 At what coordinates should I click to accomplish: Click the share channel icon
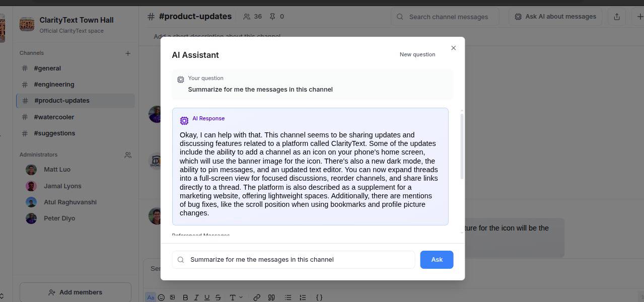(617, 17)
